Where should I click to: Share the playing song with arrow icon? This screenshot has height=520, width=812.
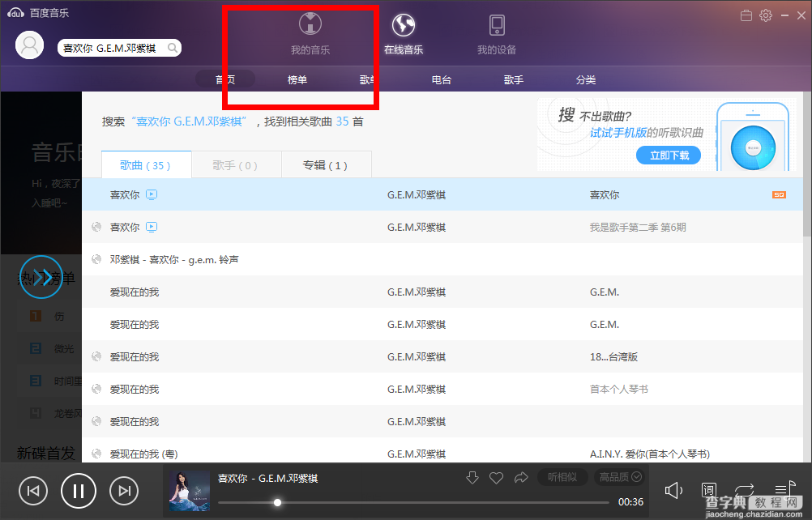[521, 478]
